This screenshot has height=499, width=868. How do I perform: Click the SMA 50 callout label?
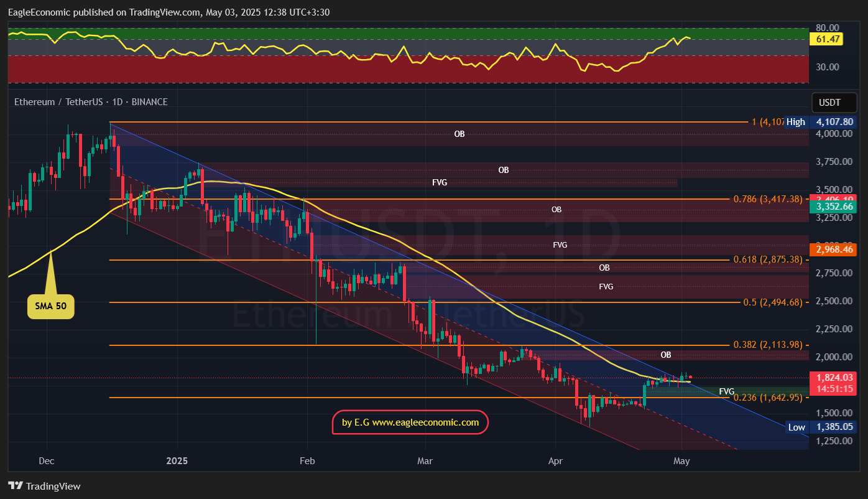[x=51, y=306]
